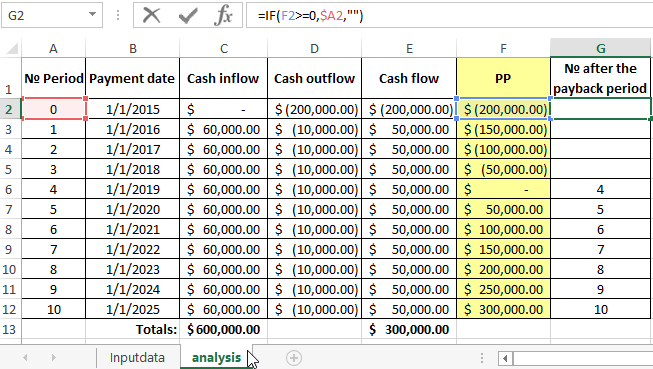Click the tab bar split handle dots
The image size is (653, 369).
[x=481, y=358]
